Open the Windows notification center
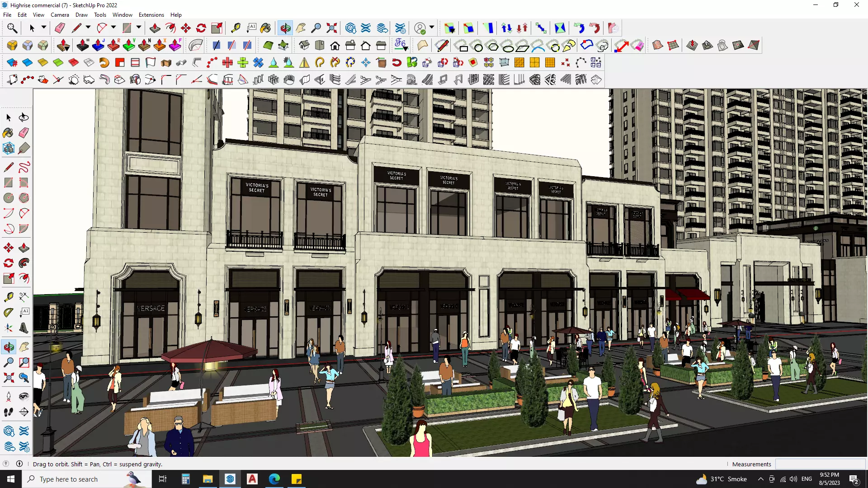This screenshot has width=868, height=488. click(x=854, y=479)
